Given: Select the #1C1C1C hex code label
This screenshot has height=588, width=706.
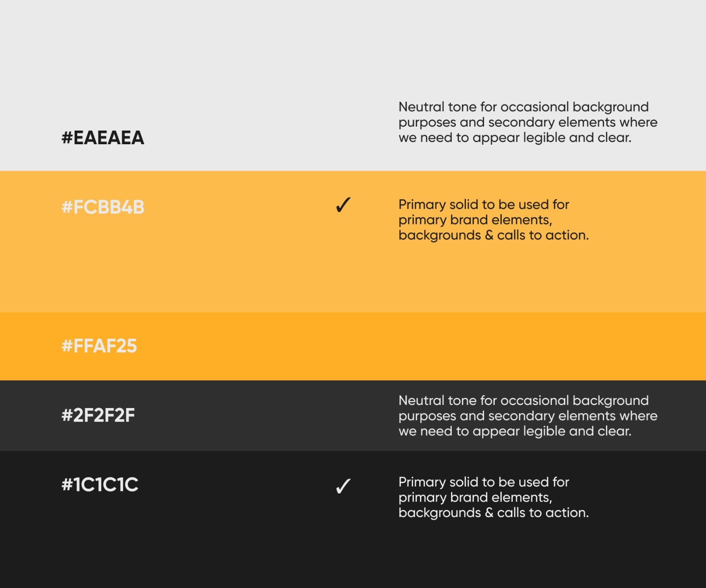Looking at the screenshot, I should pos(100,485).
